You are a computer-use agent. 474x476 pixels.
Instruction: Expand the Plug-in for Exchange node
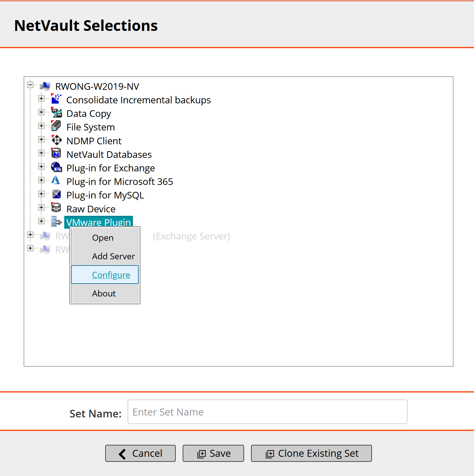[41, 166]
